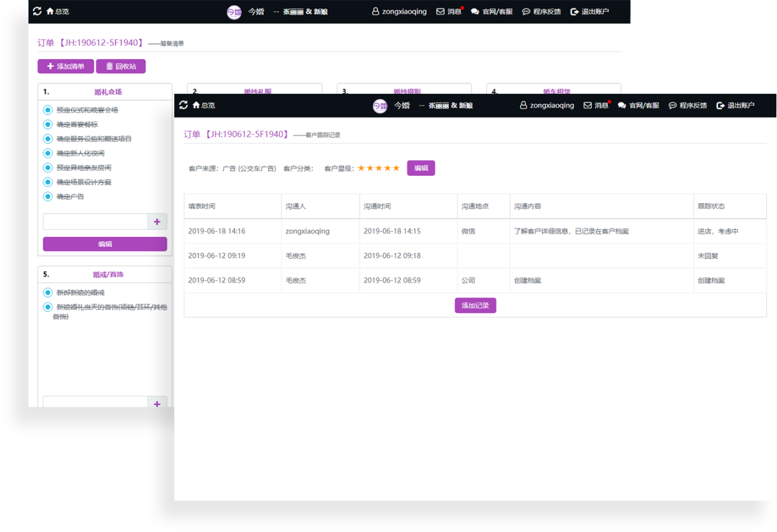Click 添加记录 button below the table
The height and width of the screenshot is (532, 777).
pos(475,305)
